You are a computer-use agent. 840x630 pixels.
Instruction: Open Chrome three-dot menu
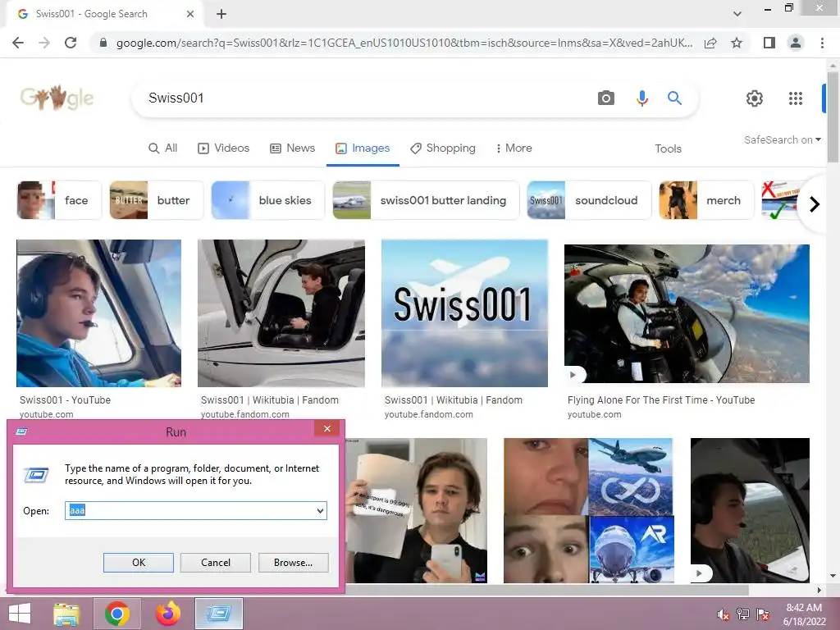pos(822,43)
